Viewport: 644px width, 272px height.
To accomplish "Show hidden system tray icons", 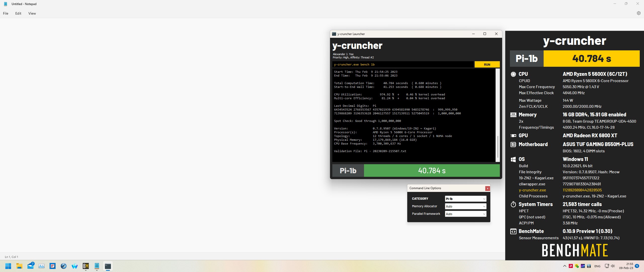I will coord(565,266).
